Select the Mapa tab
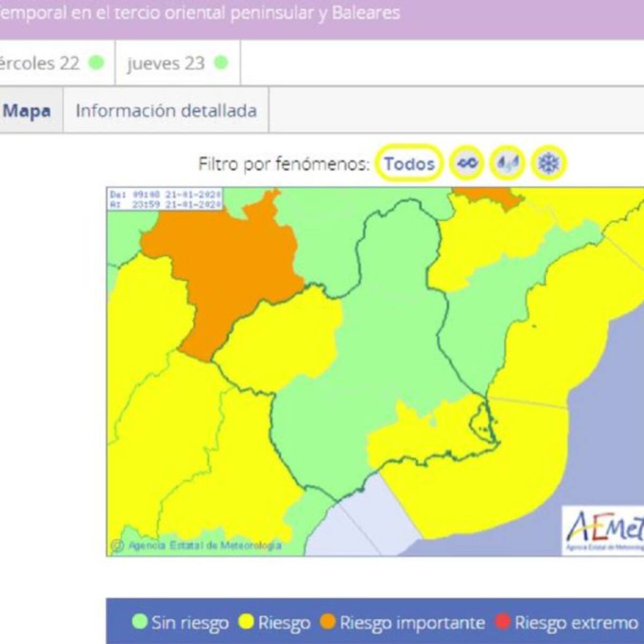This screenshot has height=644, width=644. click(28, 111)
